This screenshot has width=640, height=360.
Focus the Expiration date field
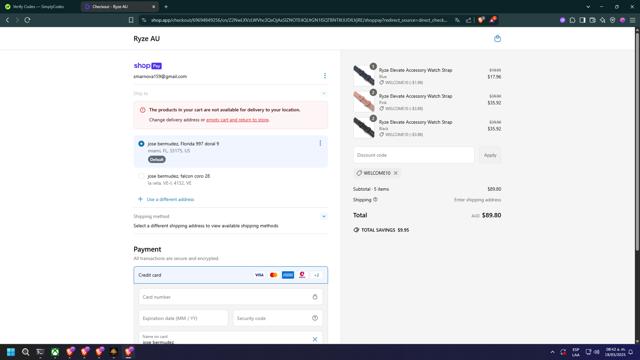click(x=183, y=318)
